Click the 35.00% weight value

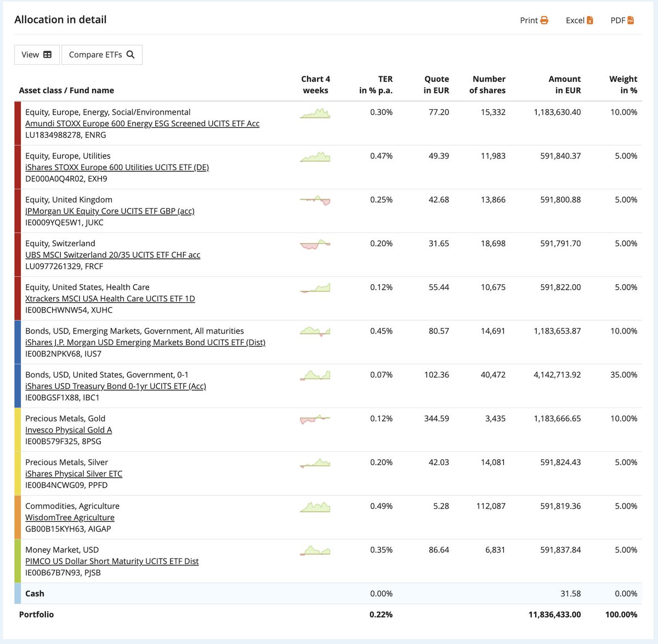(624, 375)
